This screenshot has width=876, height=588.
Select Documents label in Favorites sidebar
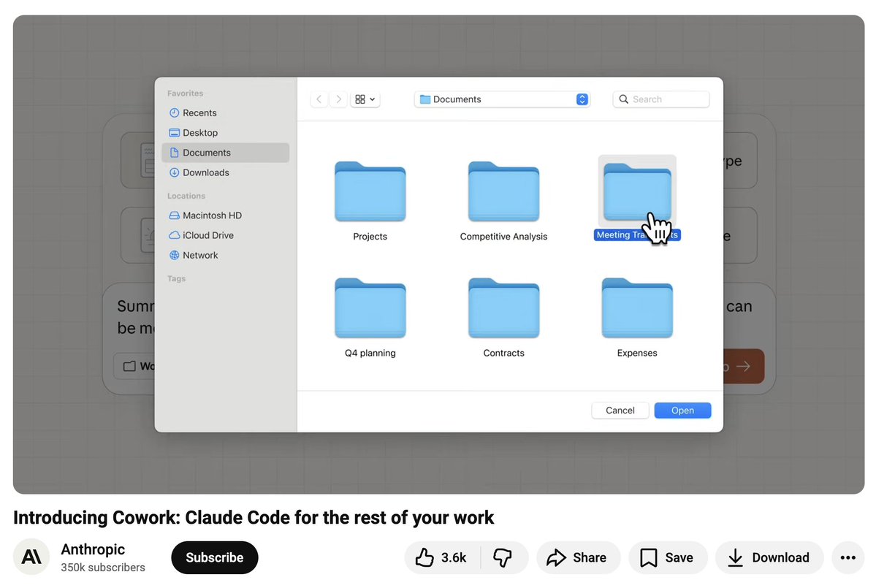(207, 153)
